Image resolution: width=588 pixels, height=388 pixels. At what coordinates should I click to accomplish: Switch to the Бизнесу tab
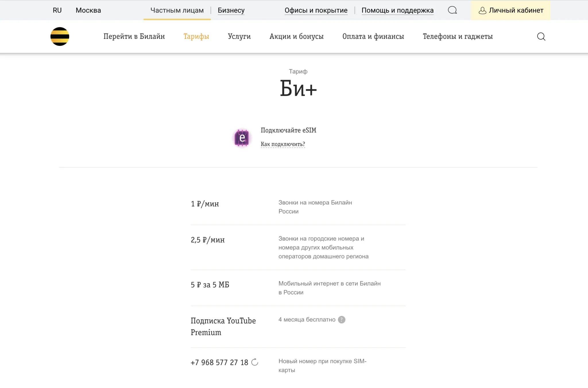[231, 10]
